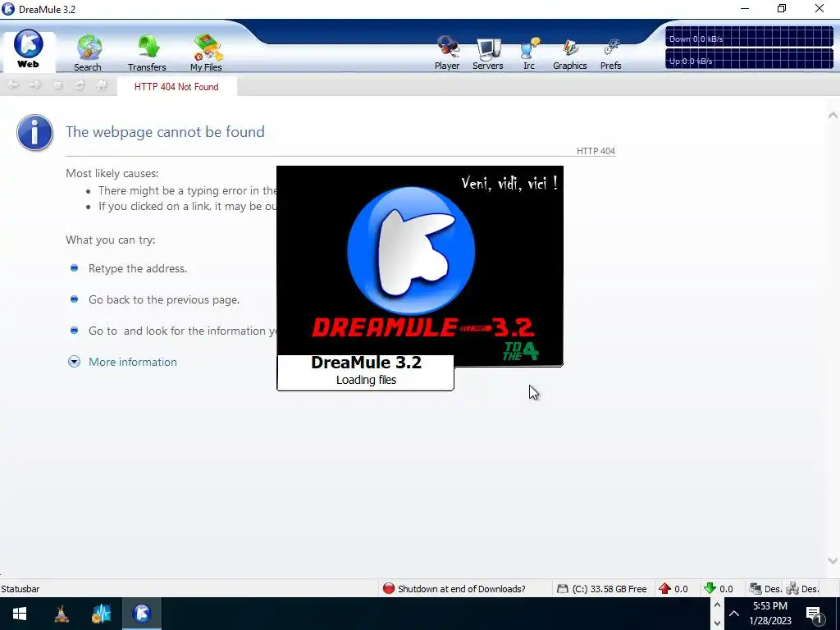The height and width of the screenshot is (630, 840).
Task: Click the second Des. network status icon
Action: [792, 589]
